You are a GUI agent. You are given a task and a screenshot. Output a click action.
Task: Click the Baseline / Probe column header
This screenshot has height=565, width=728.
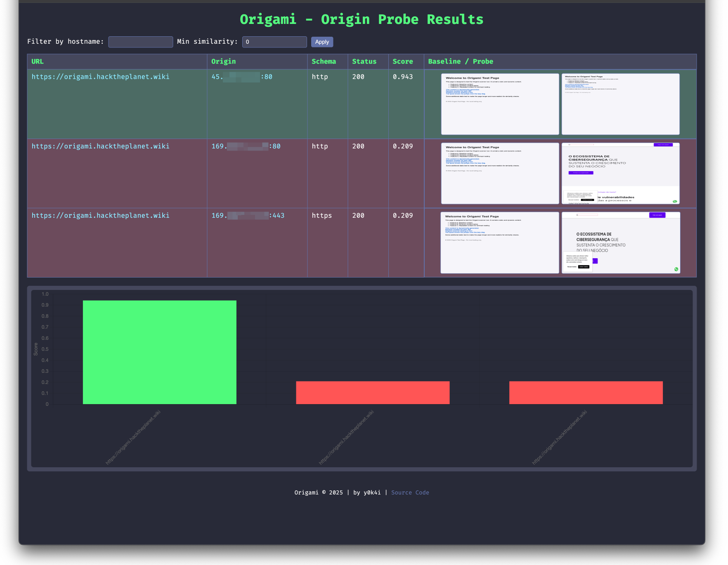point(560,61)
